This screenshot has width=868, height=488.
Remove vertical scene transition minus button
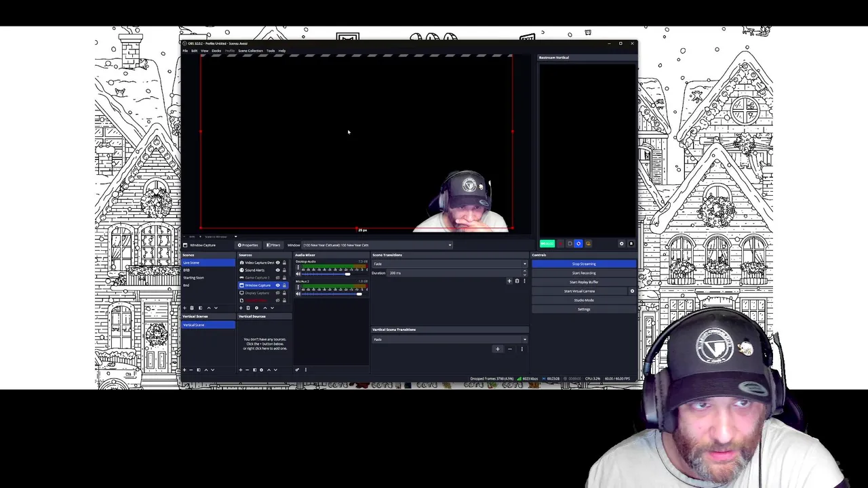510,349
